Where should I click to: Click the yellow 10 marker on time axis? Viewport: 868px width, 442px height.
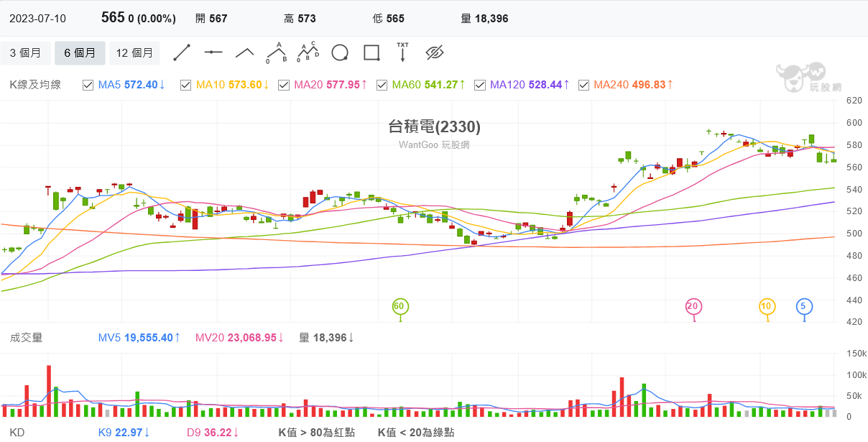pos(767,307)
